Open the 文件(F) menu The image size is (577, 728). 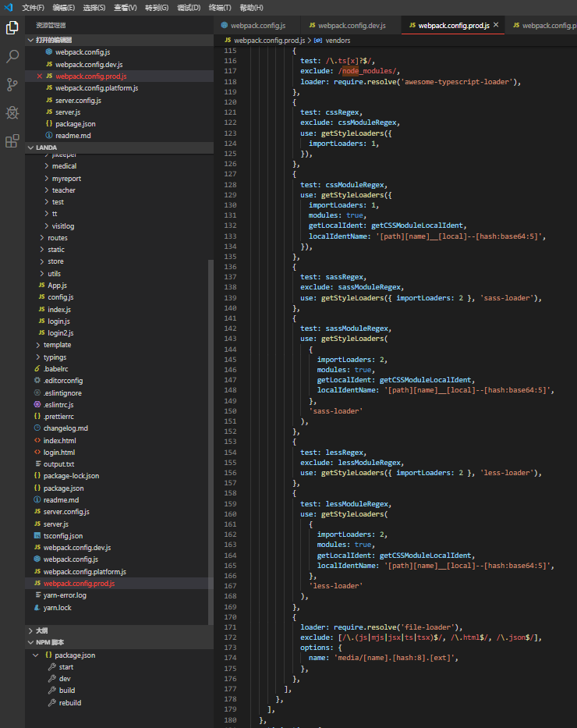pos(33,8)
